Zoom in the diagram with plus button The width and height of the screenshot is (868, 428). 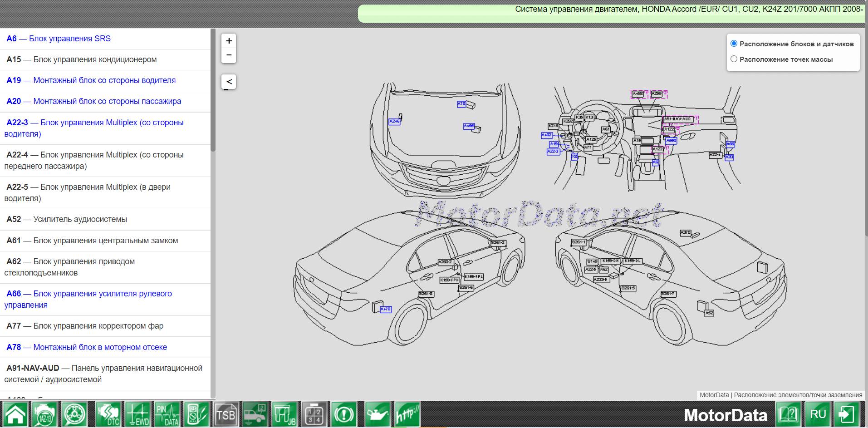229,41
